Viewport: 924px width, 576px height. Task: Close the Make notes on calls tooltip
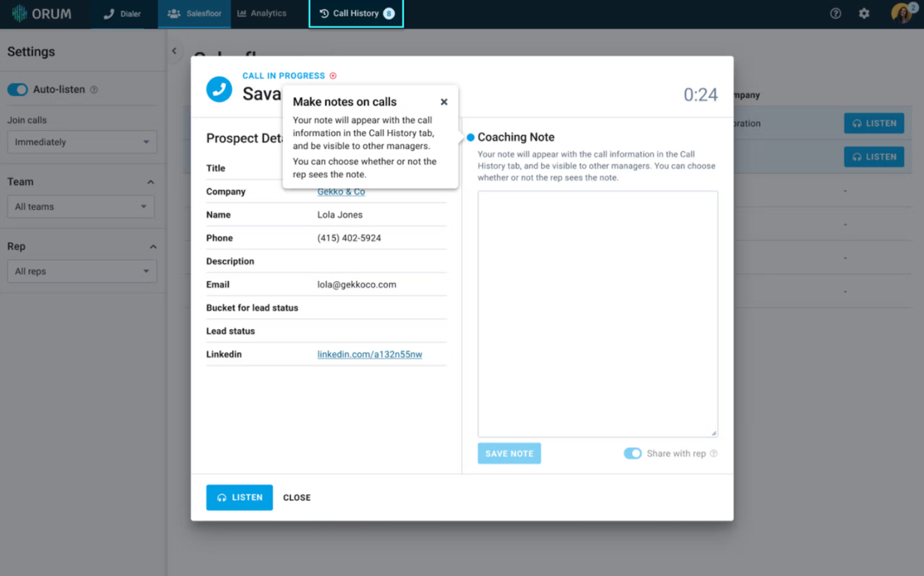tap(444, 102)
